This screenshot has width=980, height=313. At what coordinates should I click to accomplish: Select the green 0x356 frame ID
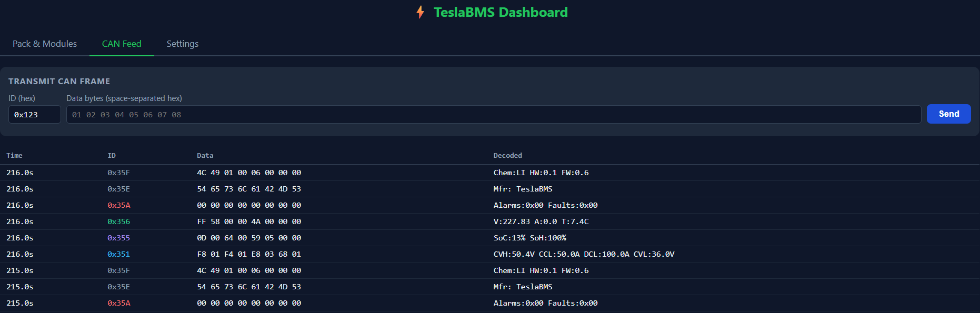coord(118,221)
